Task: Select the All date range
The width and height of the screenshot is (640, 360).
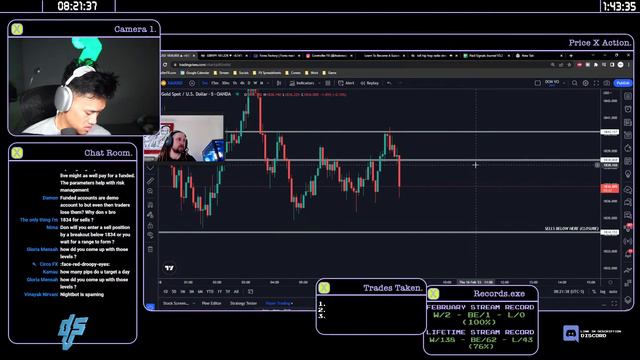Action: [236, 292]
